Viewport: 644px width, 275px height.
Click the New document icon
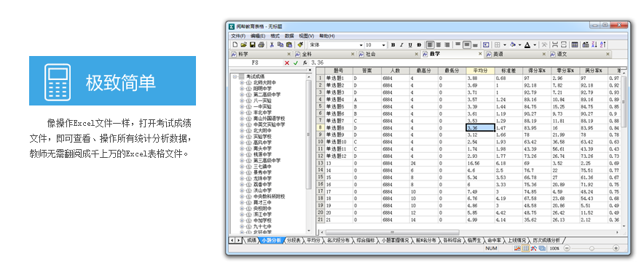235,44
